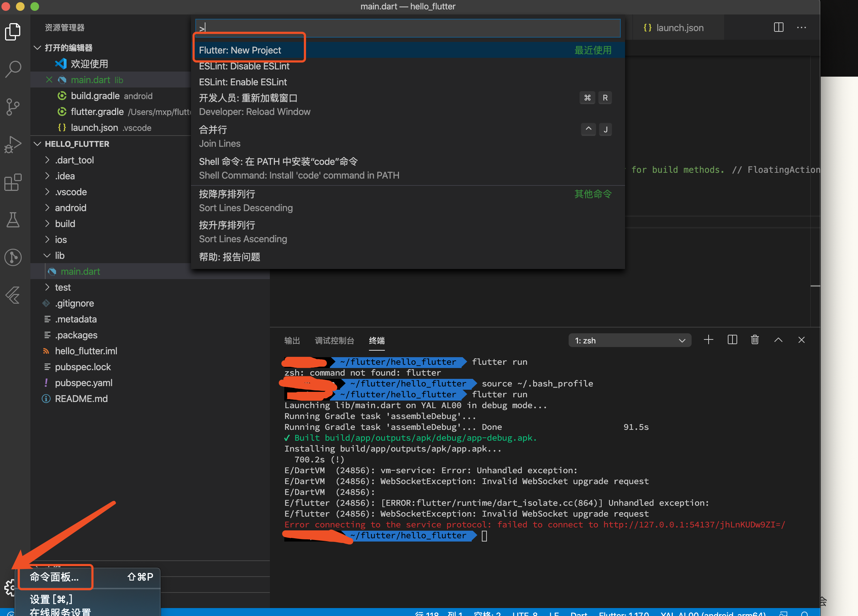Open the Extensions view icon

(13, 182)
